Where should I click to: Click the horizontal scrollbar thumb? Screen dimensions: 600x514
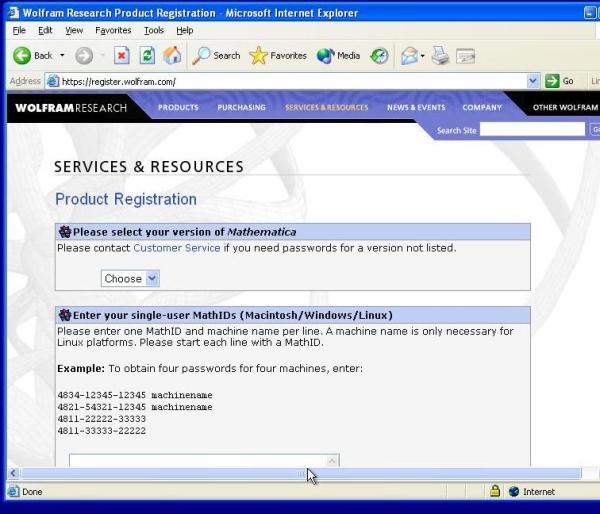tap(300, 473)
